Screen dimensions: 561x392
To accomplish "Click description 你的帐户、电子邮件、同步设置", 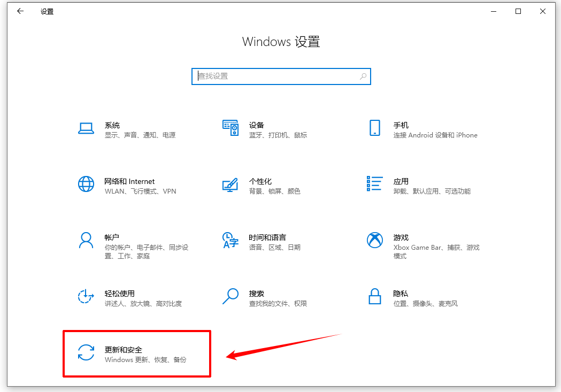I will 147,252.
